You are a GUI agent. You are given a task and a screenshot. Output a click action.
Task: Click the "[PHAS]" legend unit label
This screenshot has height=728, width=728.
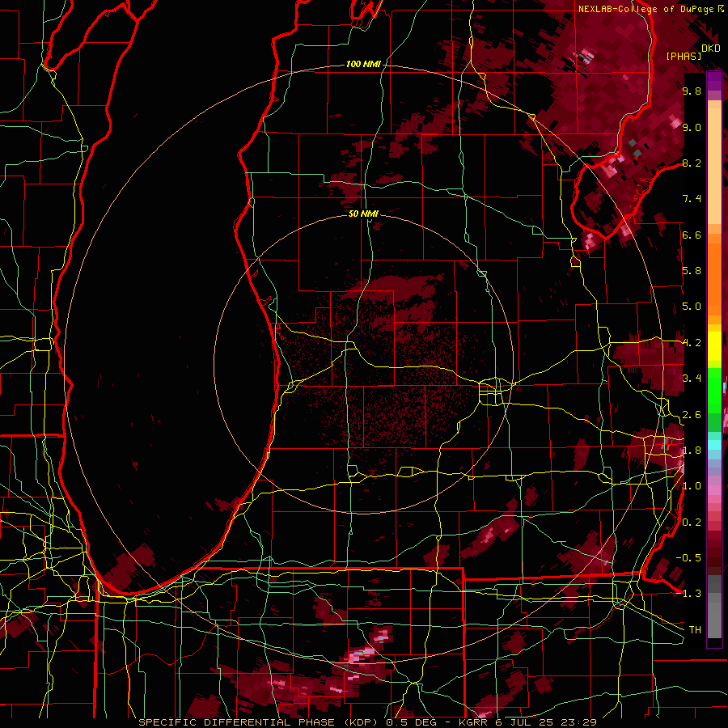click(684, 56)
